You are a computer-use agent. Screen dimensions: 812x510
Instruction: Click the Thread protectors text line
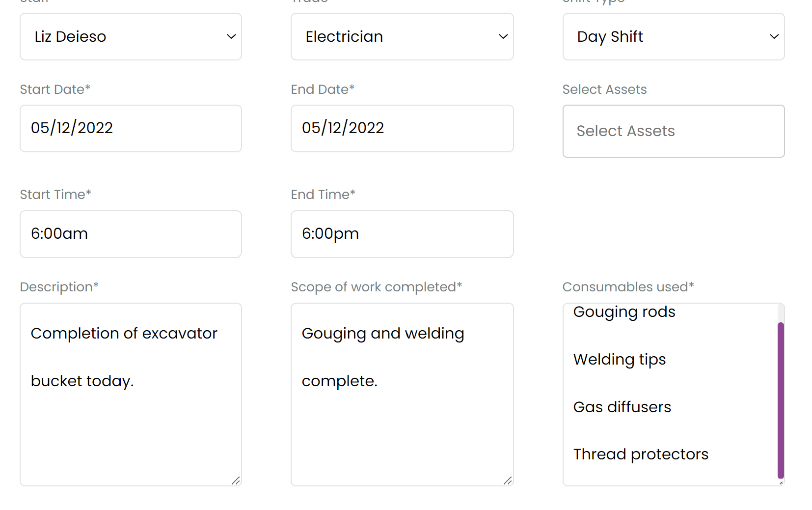click(x=641, y=454)
